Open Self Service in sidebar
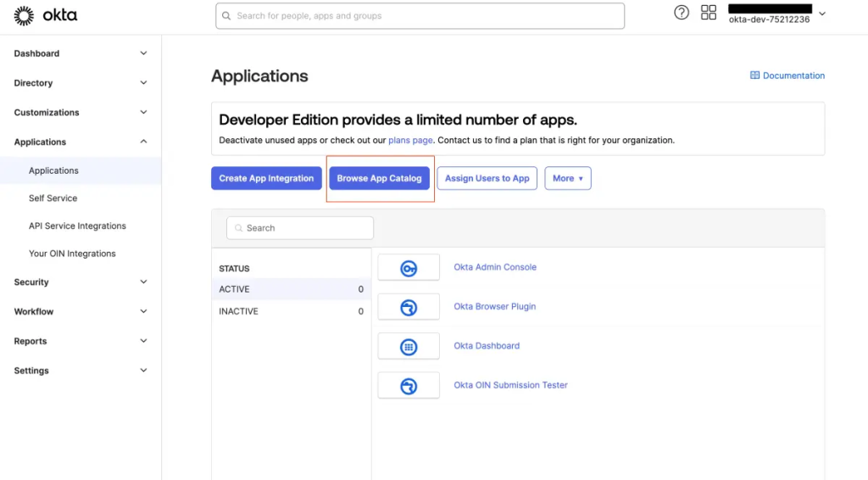 [x=53, y=198]
